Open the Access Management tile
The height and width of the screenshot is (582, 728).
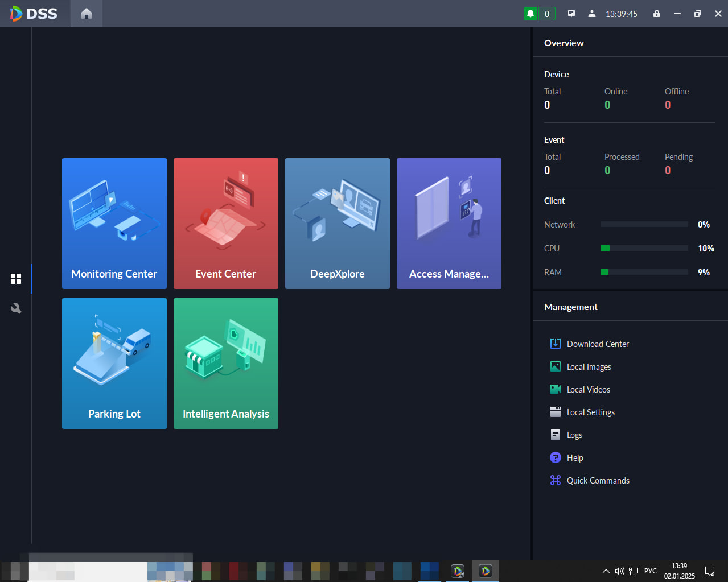click(x=449, y=224)
